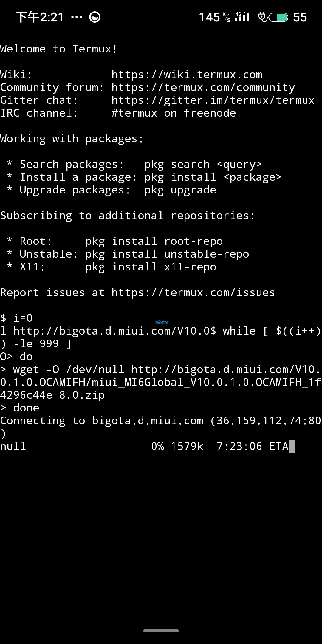Tap the battery icon in status bar
Screen dimensions: 322x644
point(278,17)
